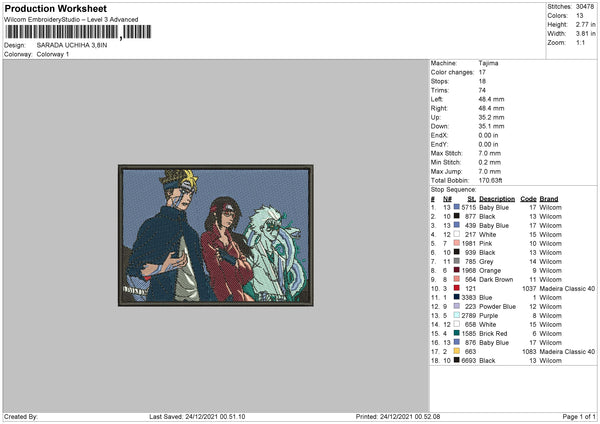Click the 'Colorway 1' value
This screenshot has height=424, width=600.
pyautogui.click(x=53, y=54)
